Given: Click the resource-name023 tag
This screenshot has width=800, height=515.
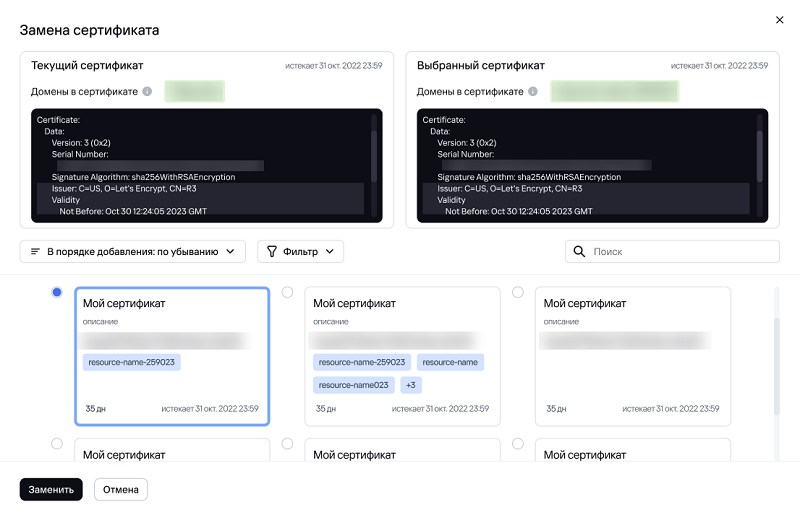Looking at the screenshot, I should (x=354, y=384).
